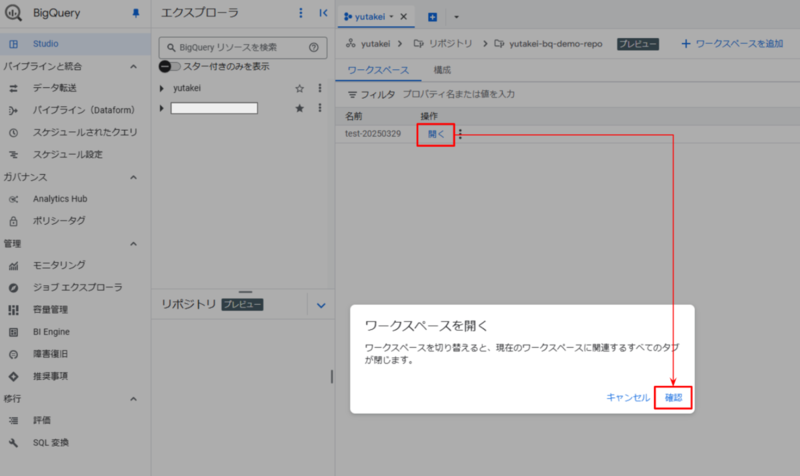Click リポジトリ breadcrumb link
800x476 pixels.
[x=450, y=44]
